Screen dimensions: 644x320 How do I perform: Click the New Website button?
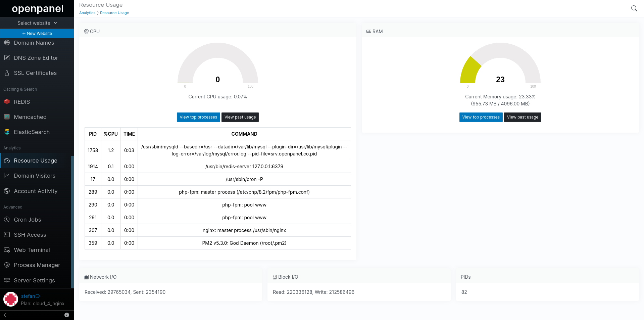pos(37,34)
